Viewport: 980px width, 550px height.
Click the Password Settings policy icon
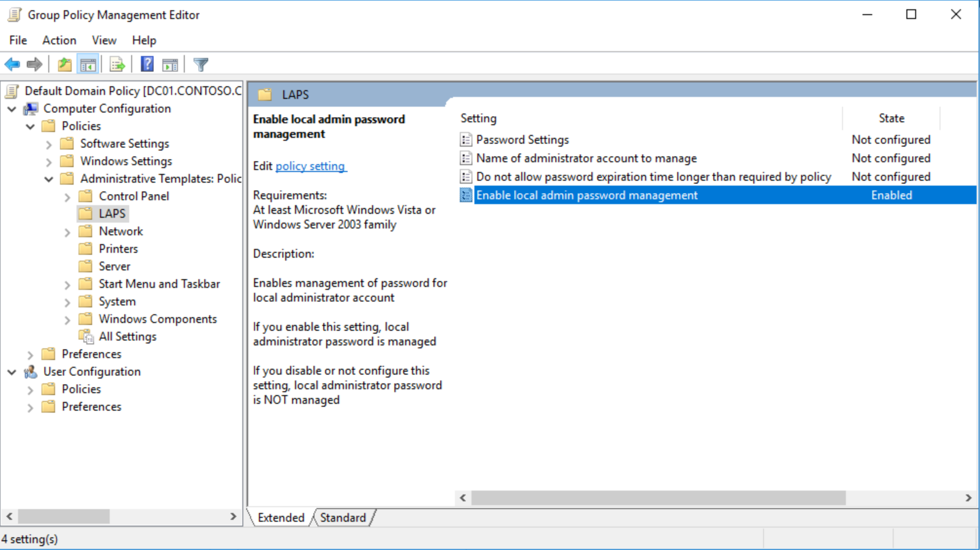point(466,139)
